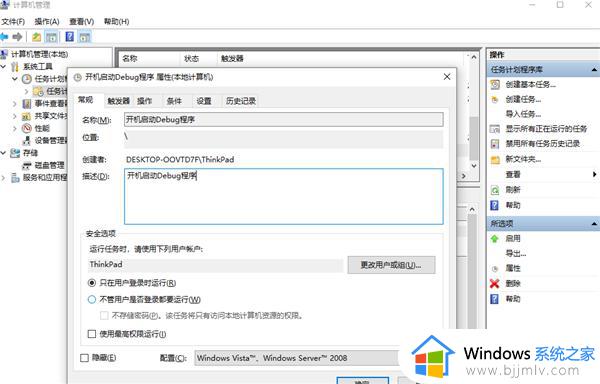Click 导入任务 action link
Screen dimensions: 600x384
(x=523, y=114)
